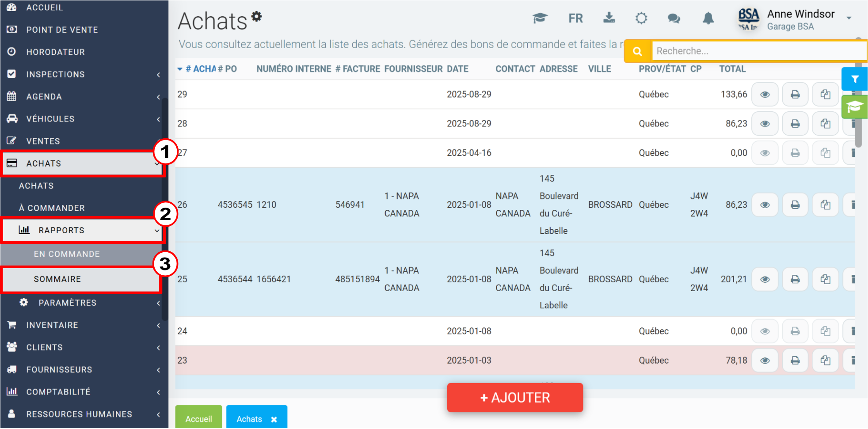The width and height of the screenshot is (868, 429).
Task: Click the print icon for purchase 29
Action: (795, 95)
